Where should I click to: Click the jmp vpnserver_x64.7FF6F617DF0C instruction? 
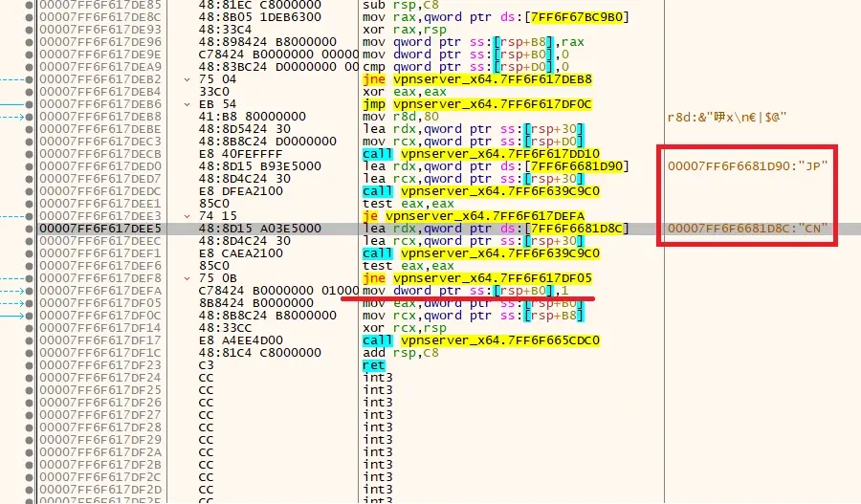477,104
